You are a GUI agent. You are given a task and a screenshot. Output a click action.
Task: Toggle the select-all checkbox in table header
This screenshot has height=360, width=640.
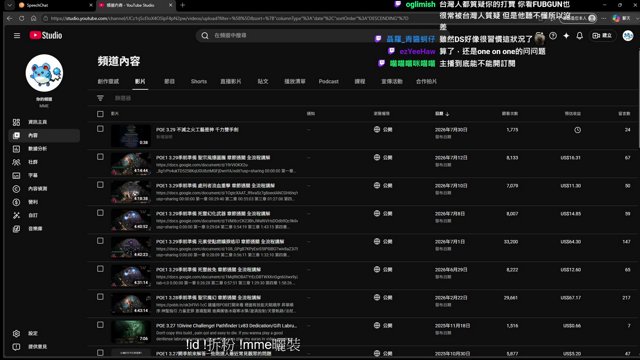pyautogui.click(x=100, y=114)
